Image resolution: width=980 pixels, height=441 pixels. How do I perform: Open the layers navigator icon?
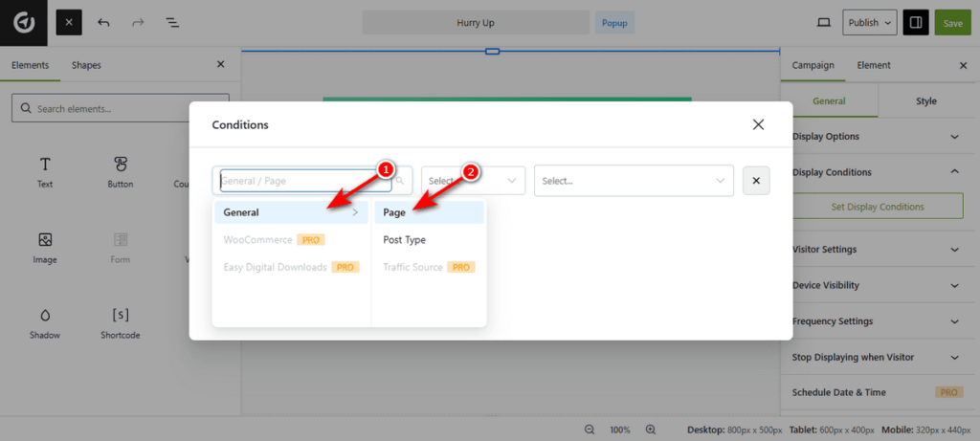coord(172,22)
